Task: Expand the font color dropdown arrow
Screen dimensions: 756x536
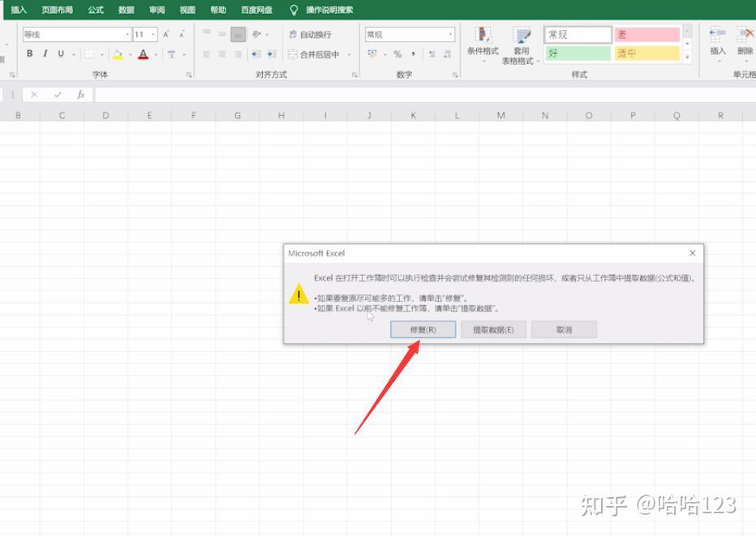Action: point(156,54)
